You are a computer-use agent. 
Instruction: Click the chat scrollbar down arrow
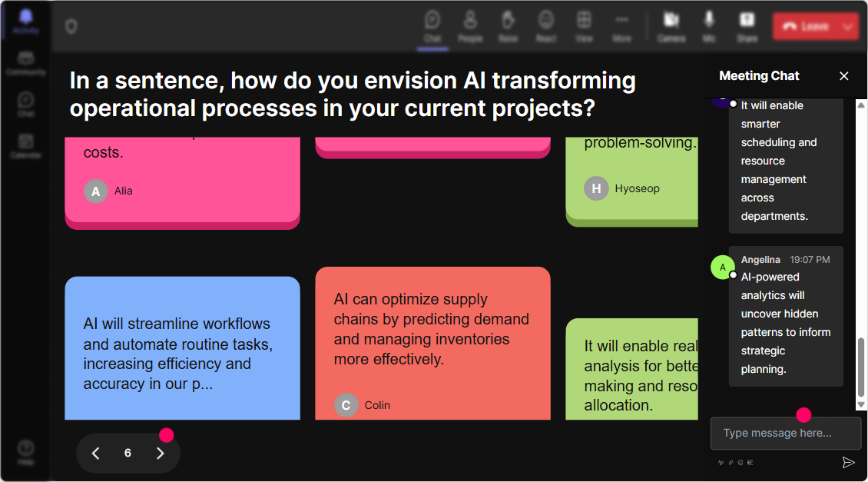(861, 405)
